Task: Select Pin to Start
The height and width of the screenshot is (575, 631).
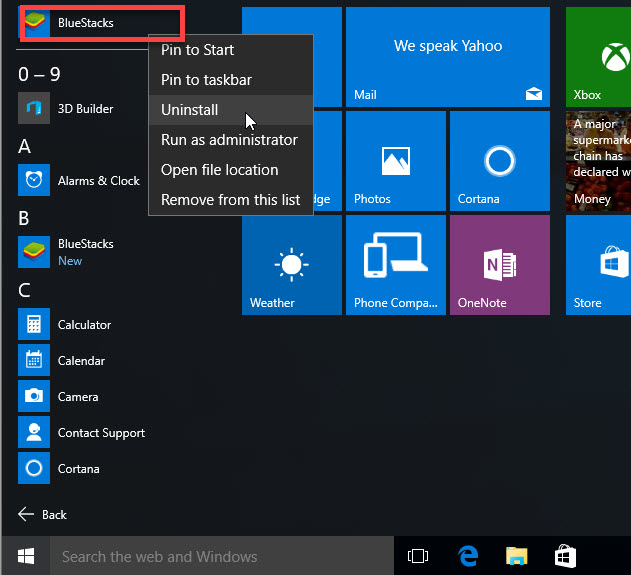Action: coord(231,50)
